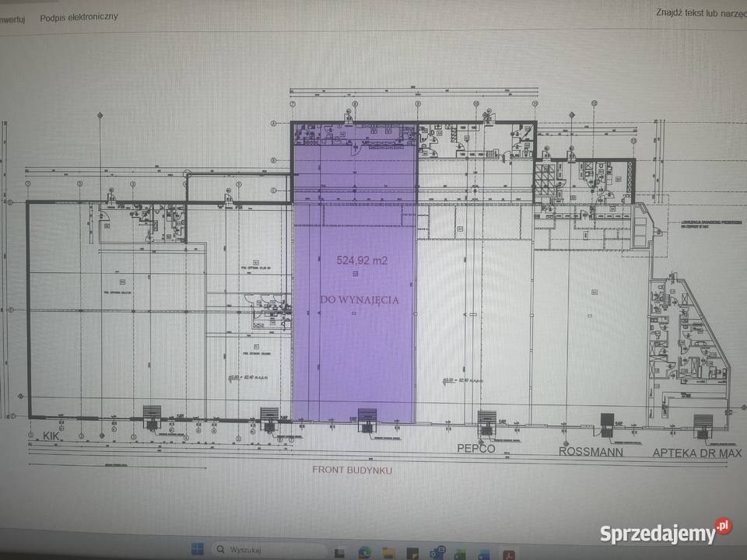The image size is (747, 560).
Task: Click the Sprzedajemy.pl watermark logo
Action: 665,533
